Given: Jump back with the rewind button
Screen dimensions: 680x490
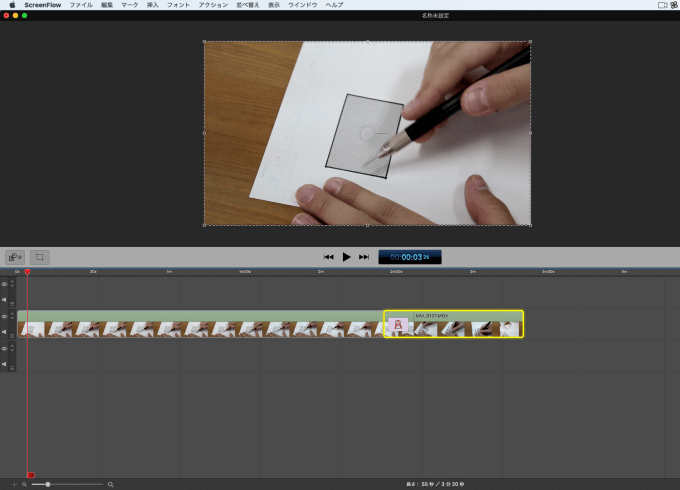Looking at the screenshot, I should pyautogui.click(x=329, y=257).
